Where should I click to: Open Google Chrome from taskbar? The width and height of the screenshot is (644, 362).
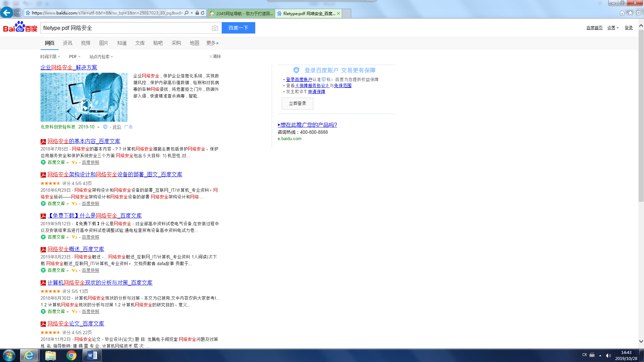click(x=71, y=355)
